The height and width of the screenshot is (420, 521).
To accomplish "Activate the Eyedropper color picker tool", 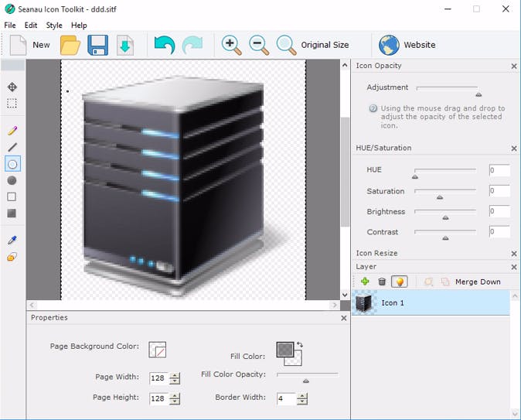I will [x=12, y=241].
